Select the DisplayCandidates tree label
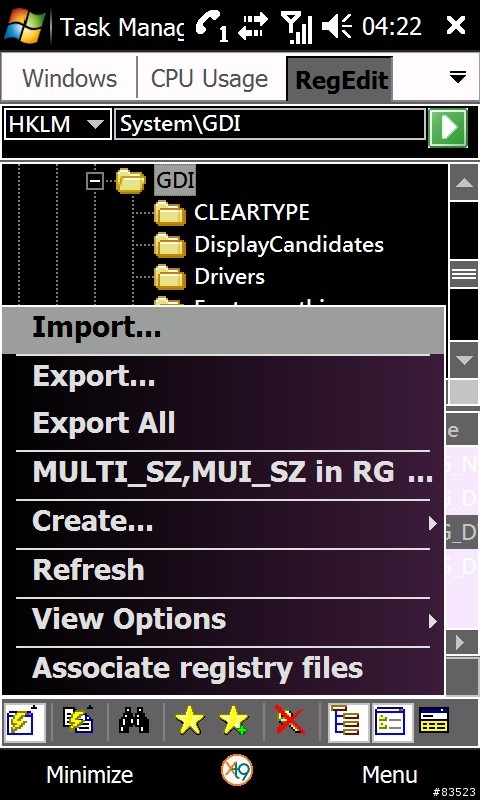 pyautogui.click(x=289, y=245)
